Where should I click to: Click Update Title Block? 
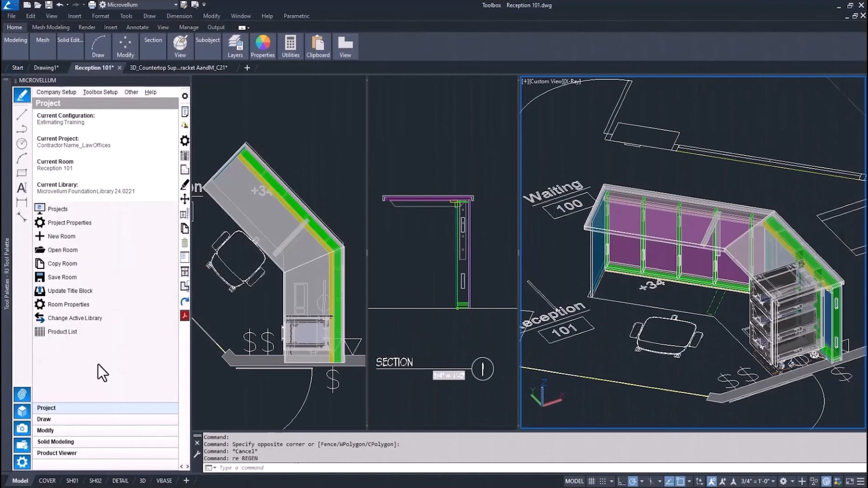(70, 291)
